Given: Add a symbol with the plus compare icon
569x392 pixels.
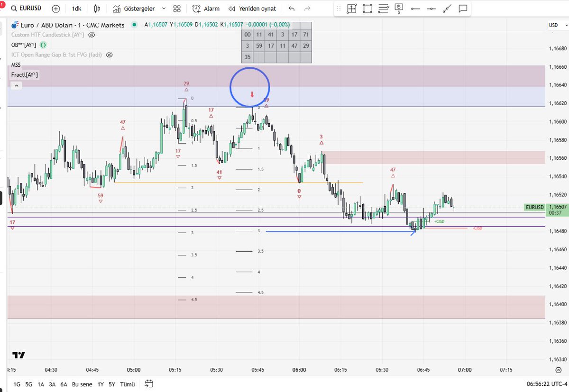Looking at the screenshot, I should pos(56,9).
